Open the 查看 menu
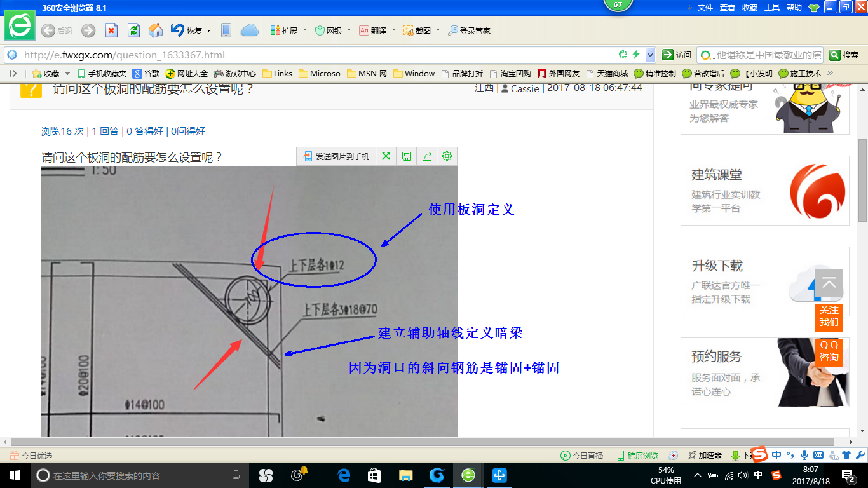 pyautogui.click(x=728, y=8)
